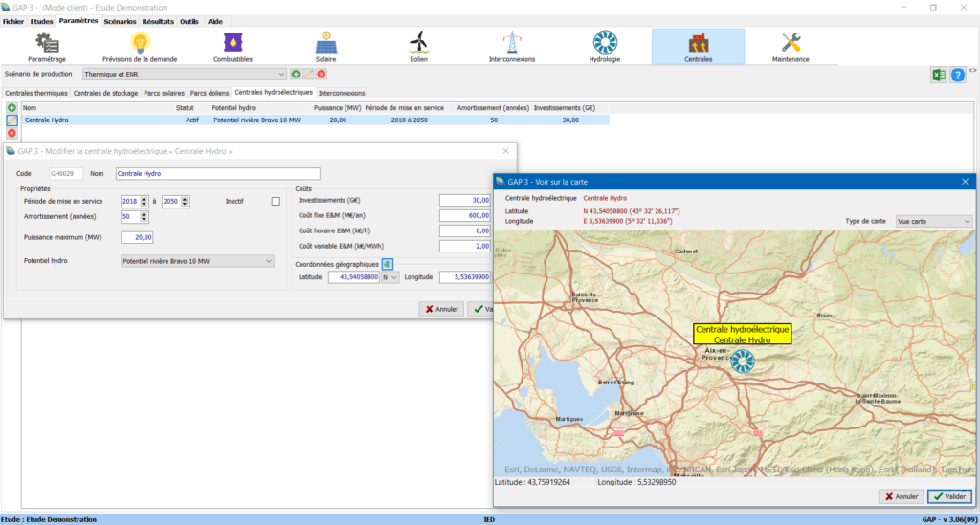
Task: Open the Résultats menu
Action: pos(158,20)
